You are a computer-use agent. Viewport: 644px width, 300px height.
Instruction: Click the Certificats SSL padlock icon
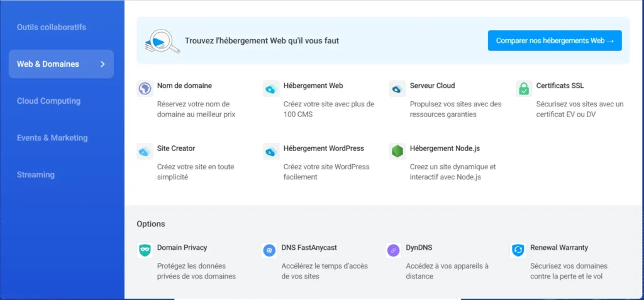coord(524,89)
